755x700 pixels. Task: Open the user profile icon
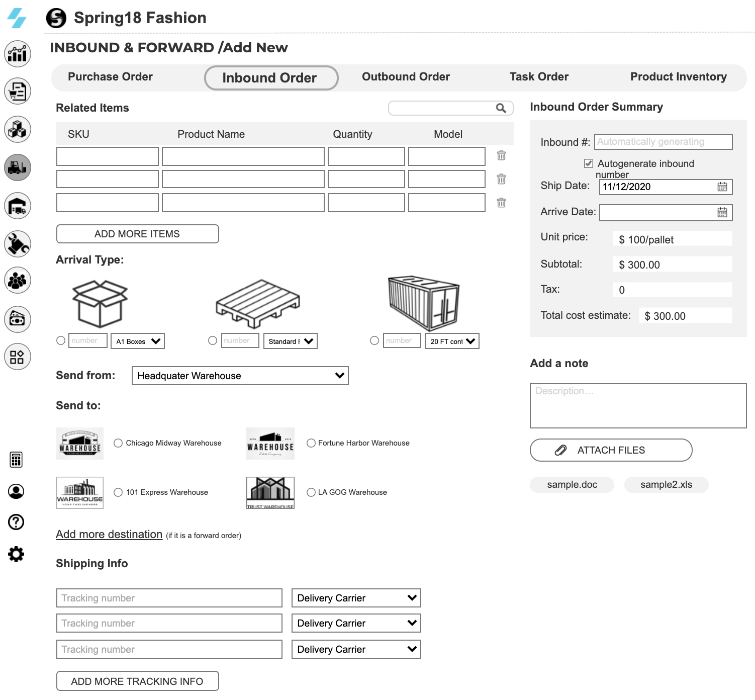coord(16,491)
